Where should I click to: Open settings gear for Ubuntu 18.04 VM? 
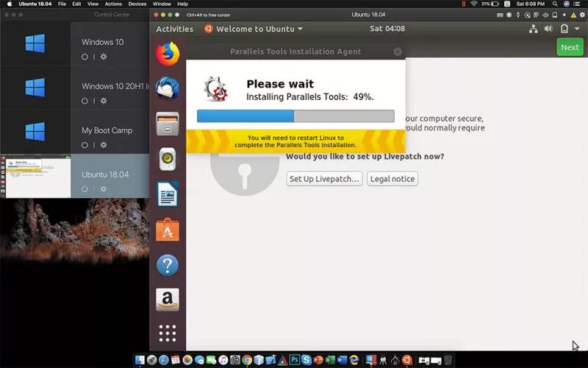(104, 189)
